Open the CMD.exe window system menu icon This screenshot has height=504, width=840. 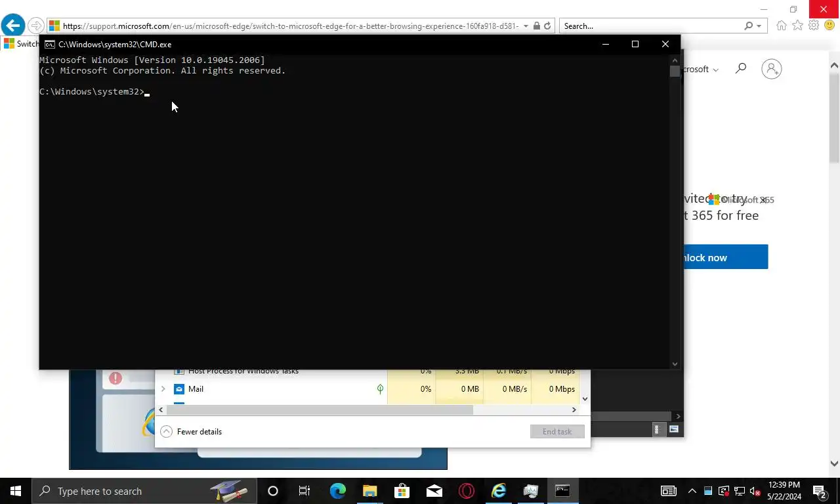click(50, 45)
